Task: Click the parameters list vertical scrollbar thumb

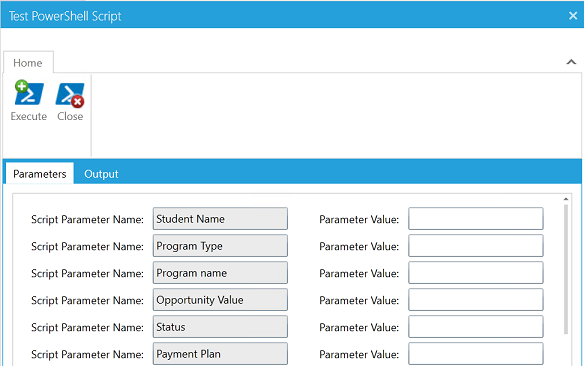Action: [566, 269]
